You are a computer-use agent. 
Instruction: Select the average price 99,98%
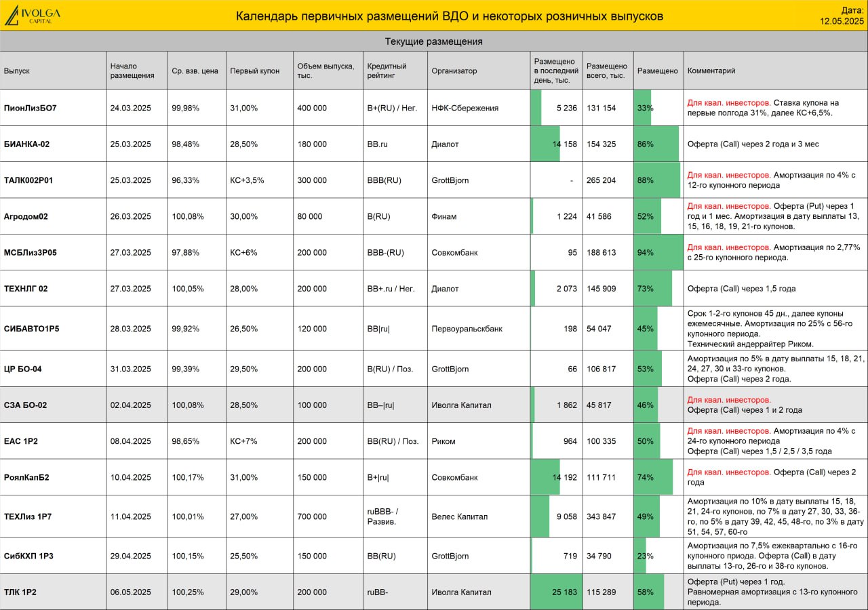tap(186, 108)
